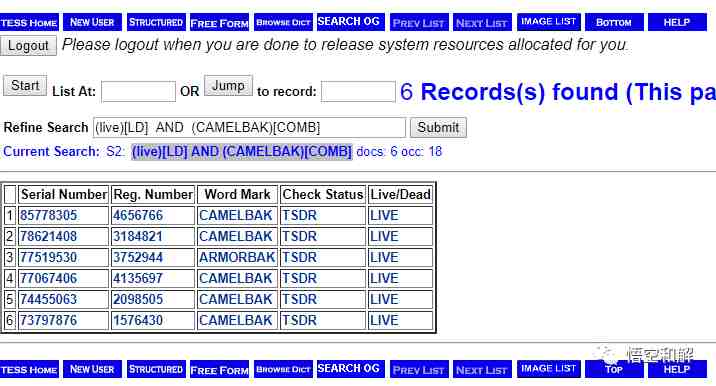Focus the to record input field
This screenshot has width=716, height=386.
pyautogui.click(x=358, y=91)
